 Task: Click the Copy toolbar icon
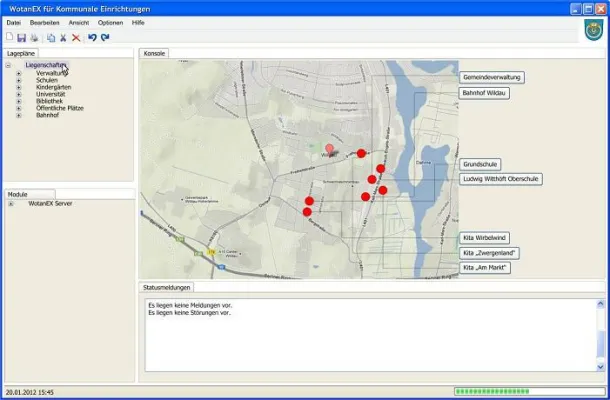50,37
